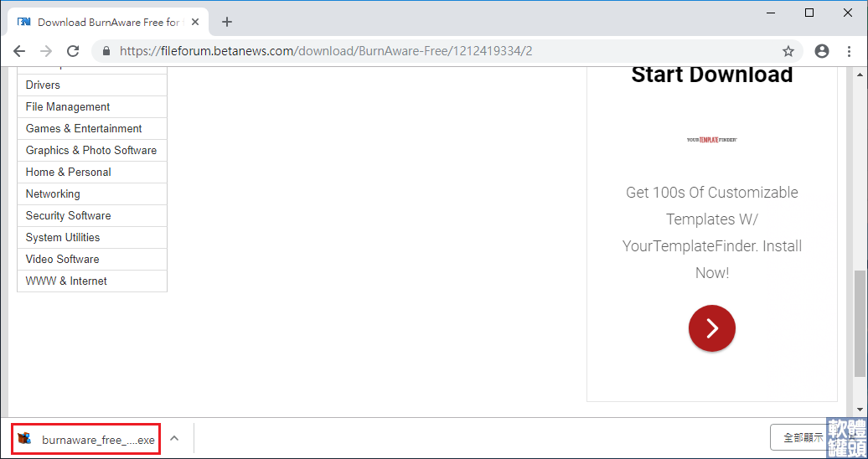The width and height of the screenshot is (868, 459).
Task: Click the address bar URL
Action: 326,51
